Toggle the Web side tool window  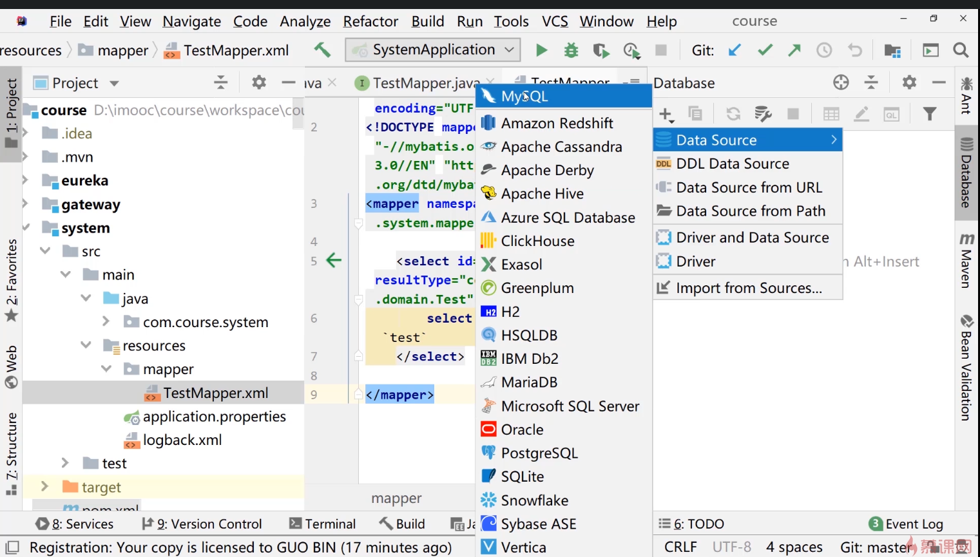[x=12, y=367]
